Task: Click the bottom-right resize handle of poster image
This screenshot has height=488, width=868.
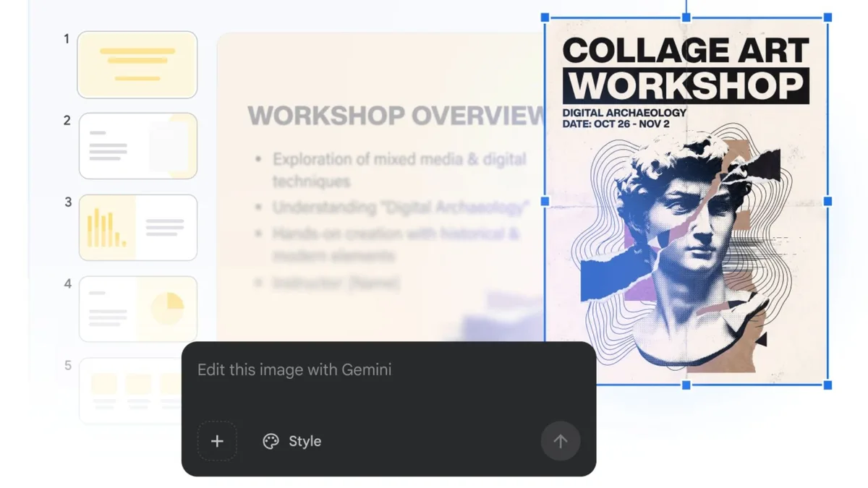Action: (x=828, y=385)
